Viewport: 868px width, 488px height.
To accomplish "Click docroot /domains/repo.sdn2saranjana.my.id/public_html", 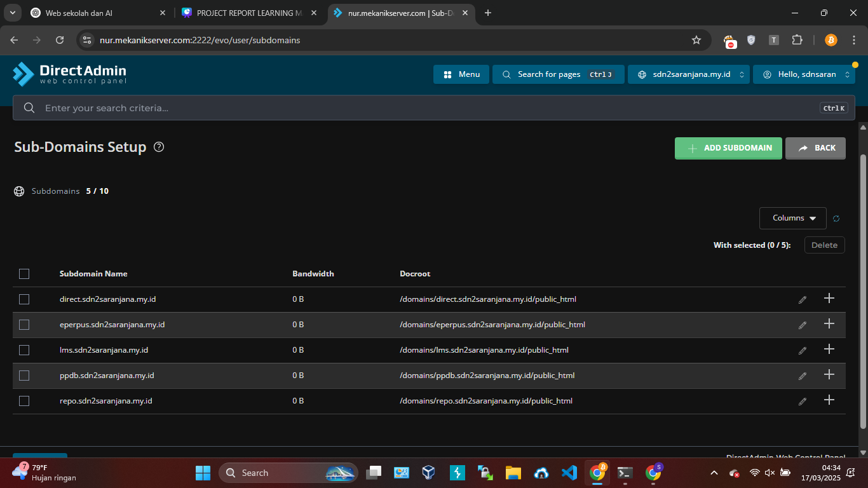I will 486,401.
